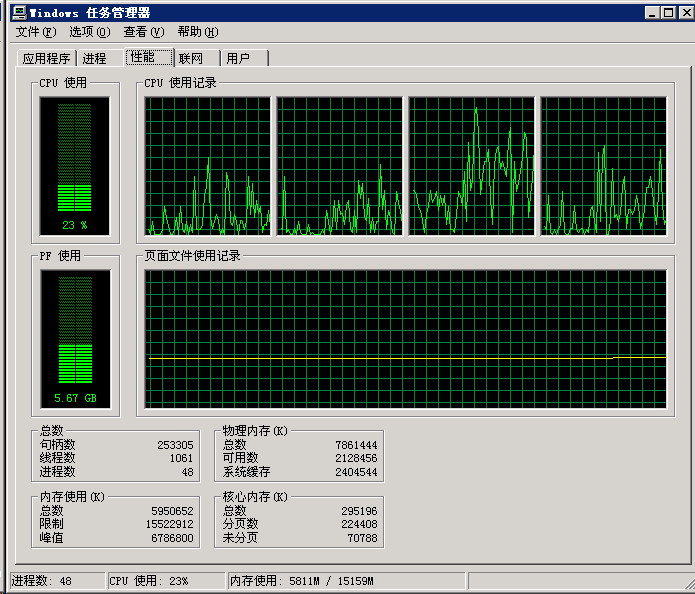Viewport: 695px width, 594px height.
Task: Open the 查看(V) menu
Action: 144,32
